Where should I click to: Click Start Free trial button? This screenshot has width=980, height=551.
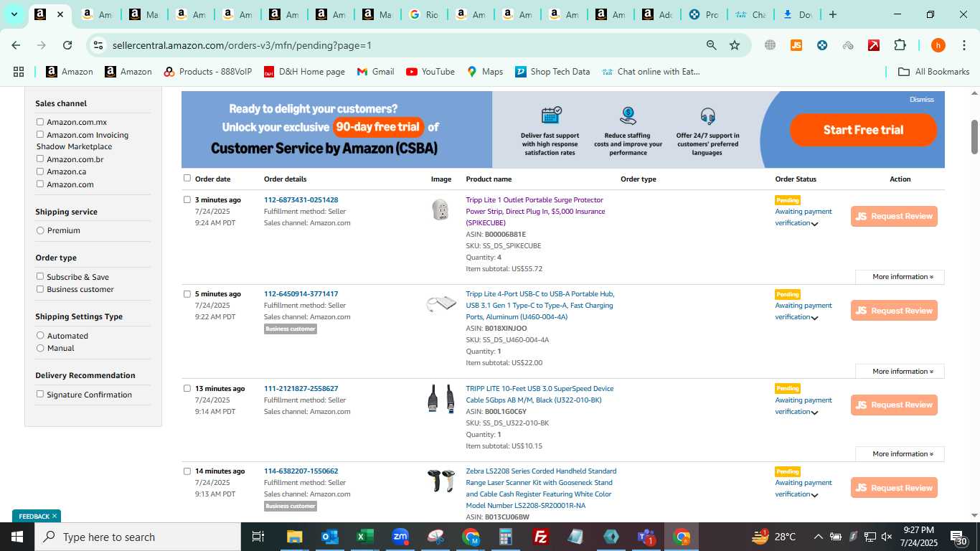tap(863, 130)
